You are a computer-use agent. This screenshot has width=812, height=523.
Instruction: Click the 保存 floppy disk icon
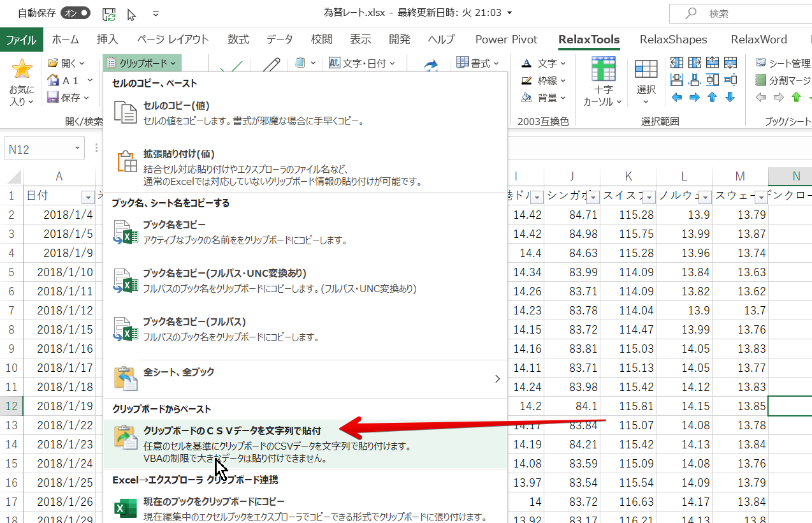(x=54, y=98)
